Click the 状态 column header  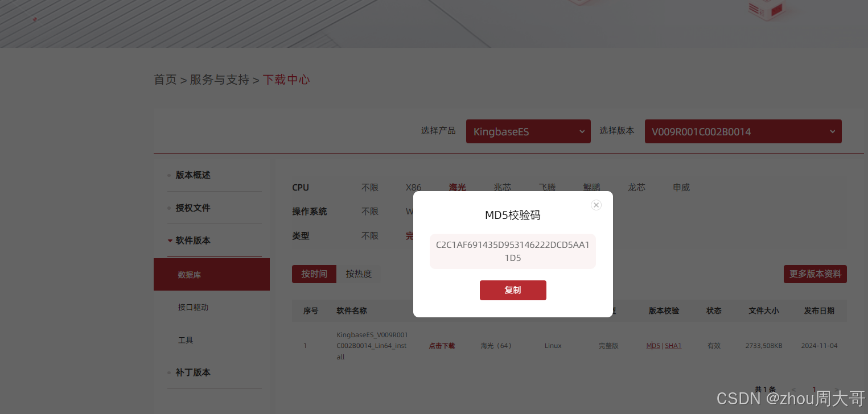(714, 311)
